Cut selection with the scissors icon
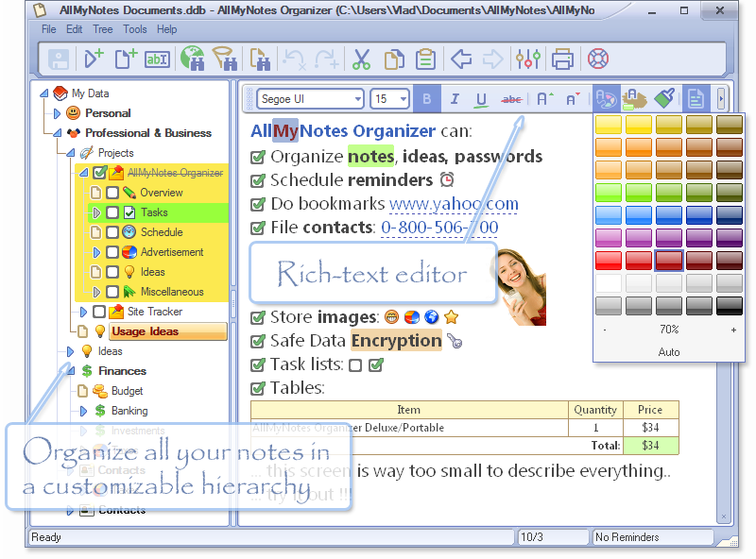This screenshot has width=756, height=559. [361, 59]
